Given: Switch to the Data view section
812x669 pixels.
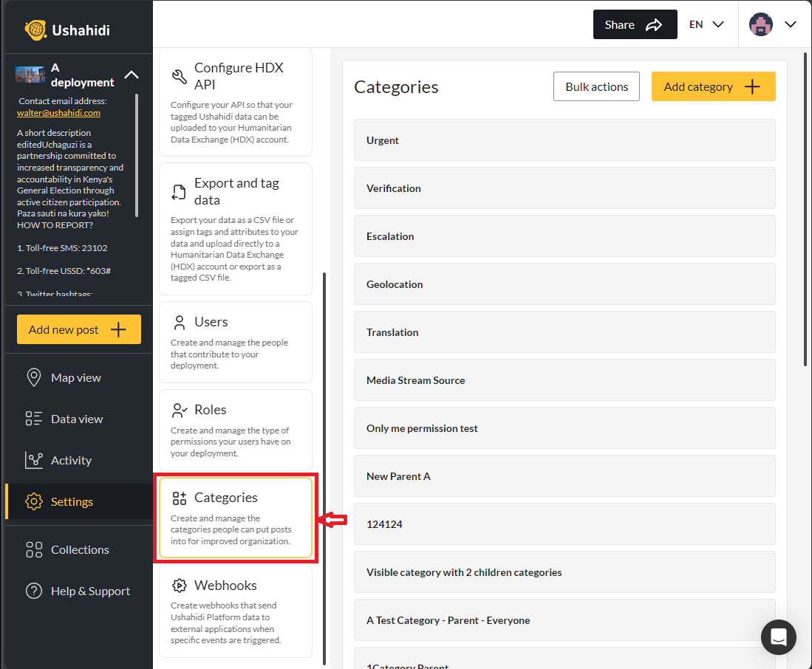Looking at the screenshot, I should pyautogui.click(x=35, y=419).
